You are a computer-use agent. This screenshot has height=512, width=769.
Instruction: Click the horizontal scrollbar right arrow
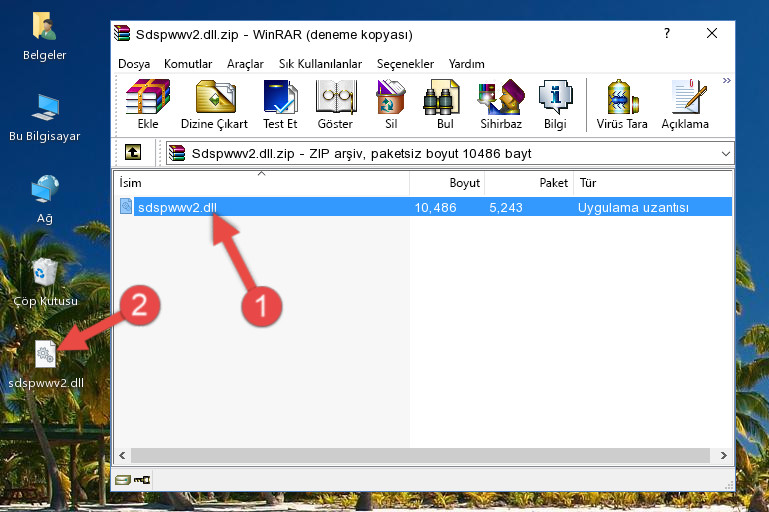724,455
